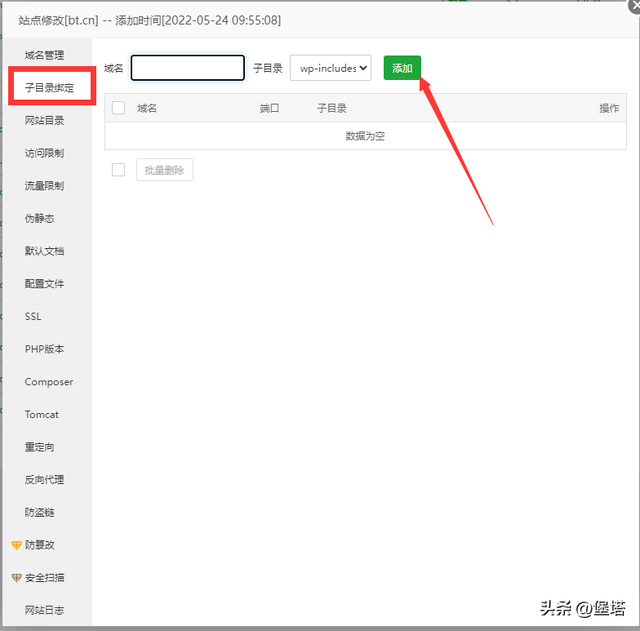Expand the wp-includes 子目录 dropdown
This screenshot has width=640, height=631.
click(331, 68)
